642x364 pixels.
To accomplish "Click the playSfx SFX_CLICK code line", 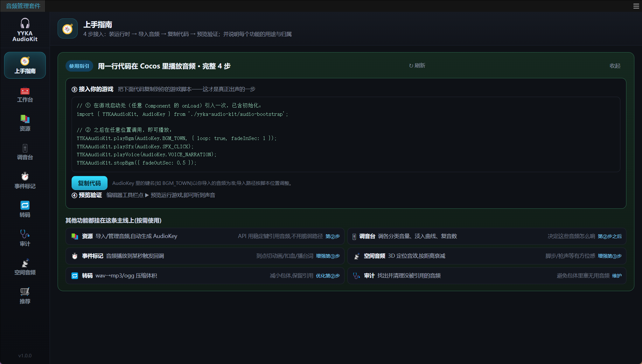I will (x=135, y=146).
